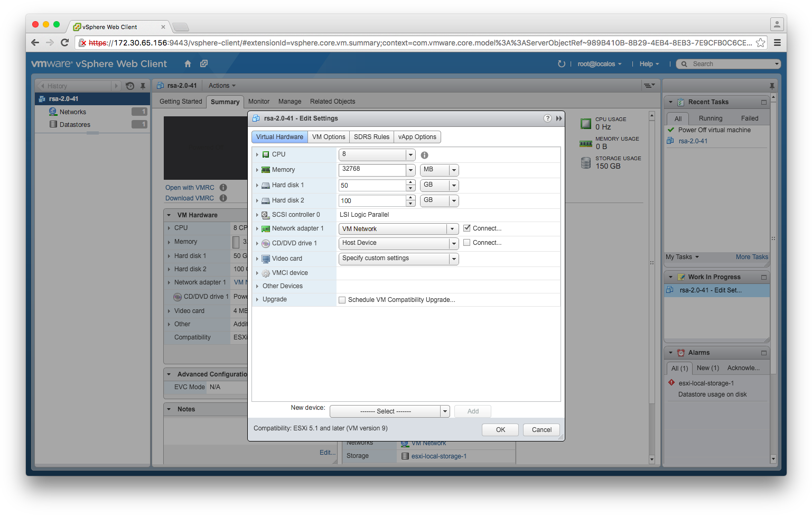Screen dimensions: 812x515
Task: Toggle Network adapter 1 Connect checkbox
Action: (x=467, y=228)
